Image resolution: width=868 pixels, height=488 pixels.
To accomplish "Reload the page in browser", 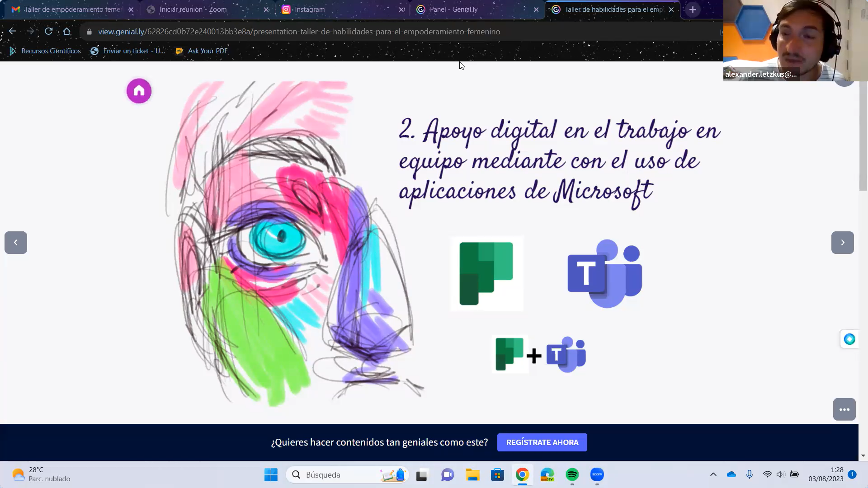I will click(x=48, y=31).
